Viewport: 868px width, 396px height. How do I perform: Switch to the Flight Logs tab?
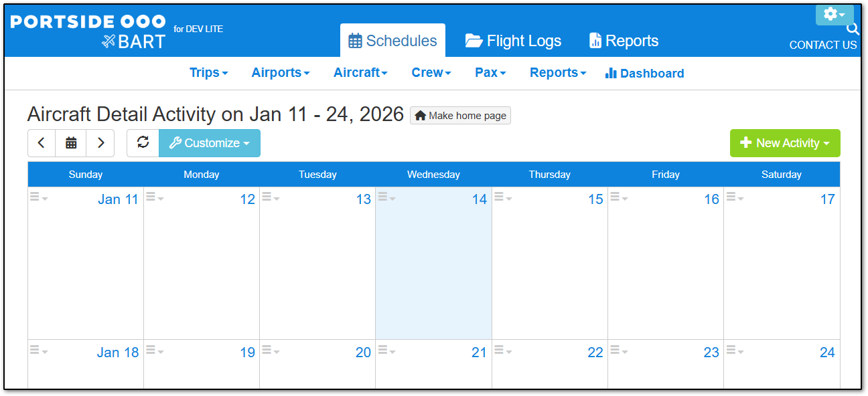coord(514,41)
